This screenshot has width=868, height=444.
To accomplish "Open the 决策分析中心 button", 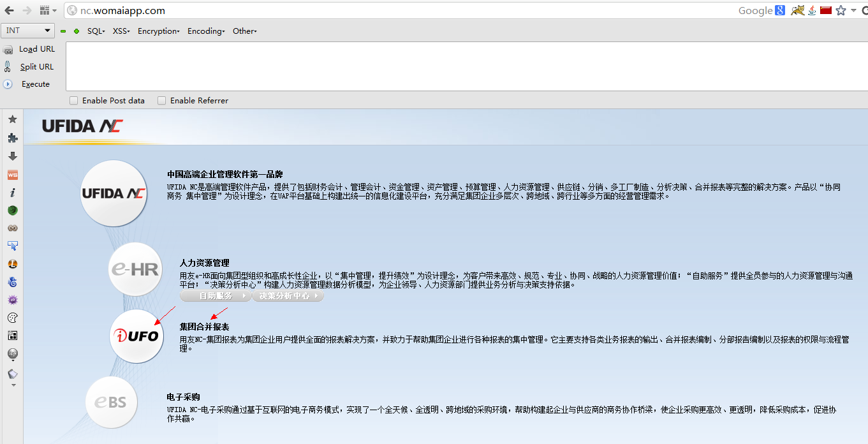I will tap(288, 296).
